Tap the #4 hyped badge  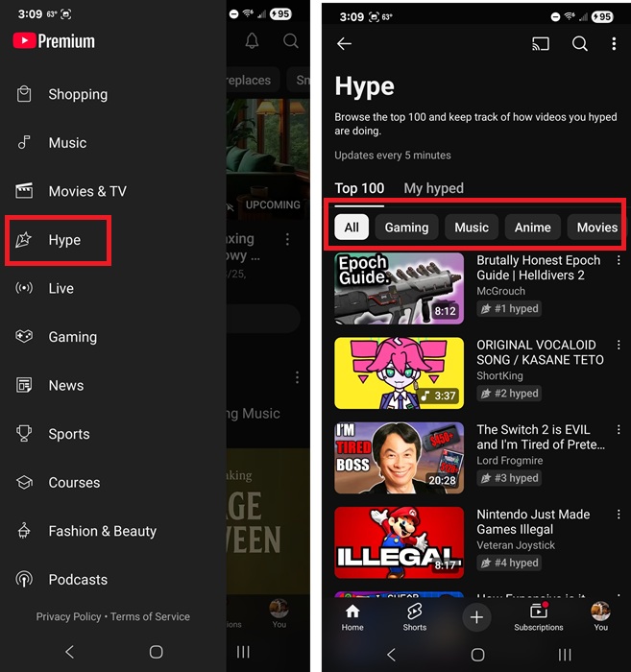tap(509, 563)
